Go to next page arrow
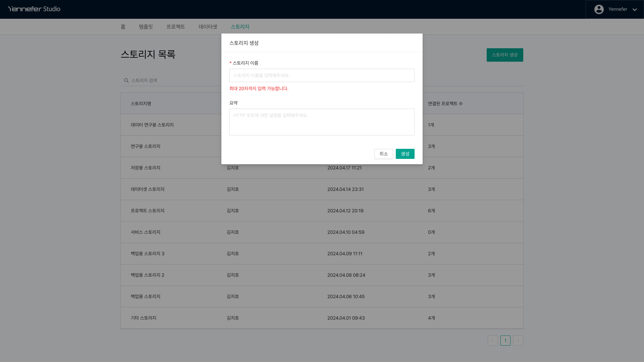Screen dimensions: 644x362 518,341
